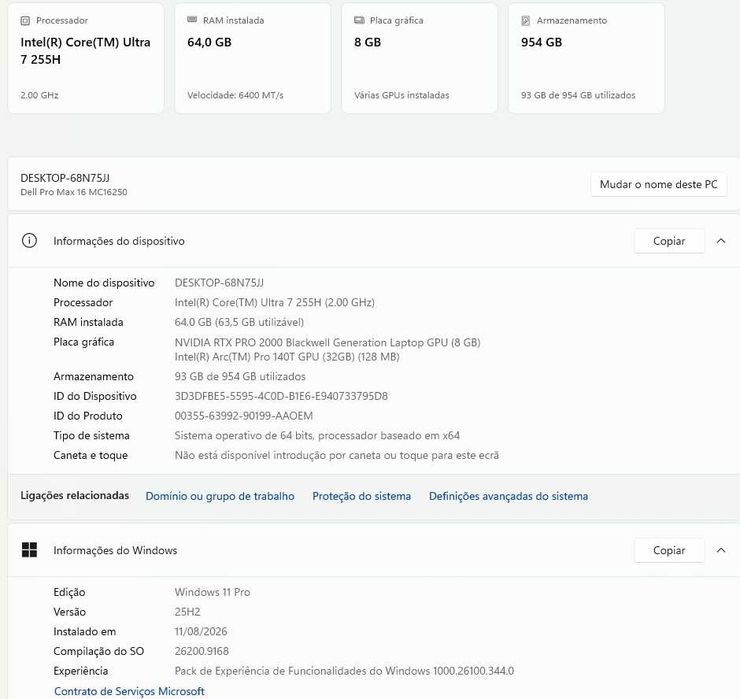Viewport: 740px width, 699px height.
Task: Collapse the Informações do dispositivo section
Action: coord(721,241)
